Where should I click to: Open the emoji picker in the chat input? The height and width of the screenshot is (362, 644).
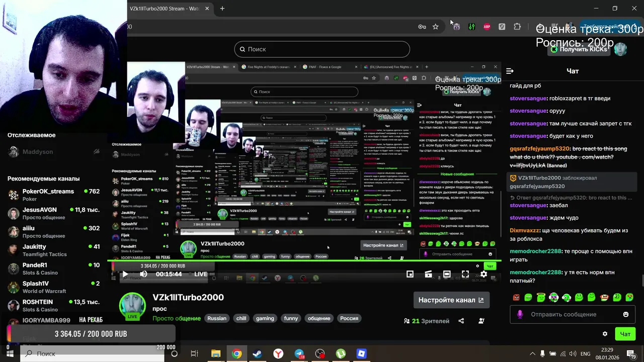(626, 314)
